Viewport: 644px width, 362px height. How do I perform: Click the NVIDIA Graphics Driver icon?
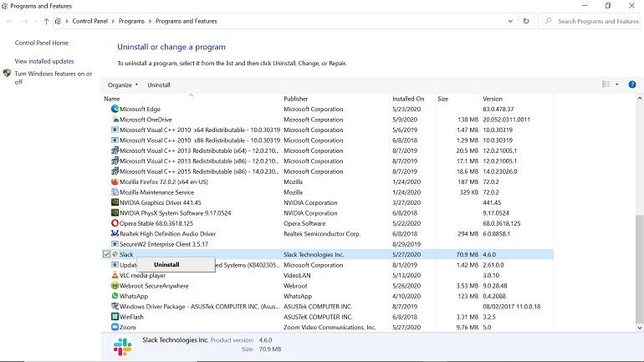pos(115,202)
